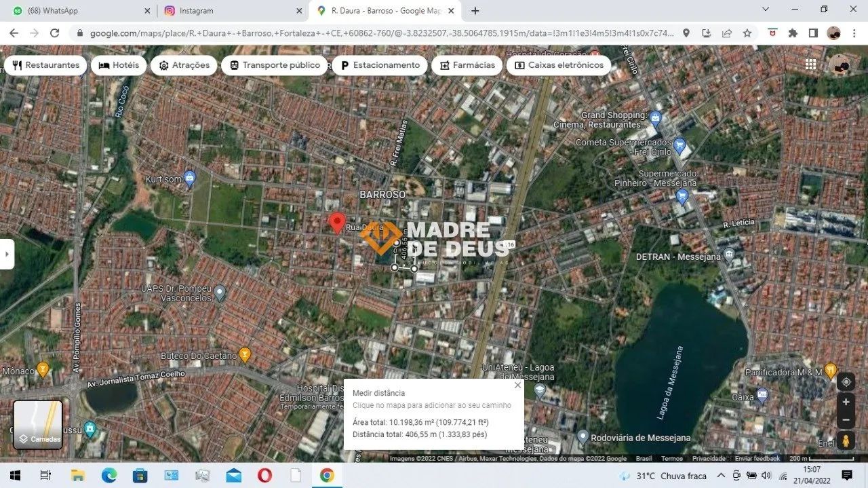Image resolution: width=868 pixels, height=488 pixels.
Task: Open location permission icon in address bar
Action: pos(686,33)
